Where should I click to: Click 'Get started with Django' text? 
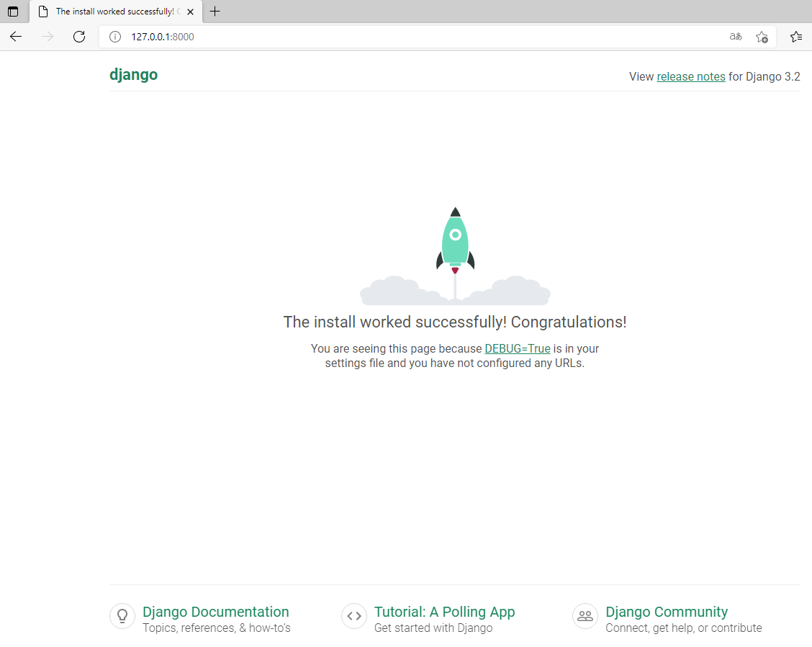(x=433, y=628)
